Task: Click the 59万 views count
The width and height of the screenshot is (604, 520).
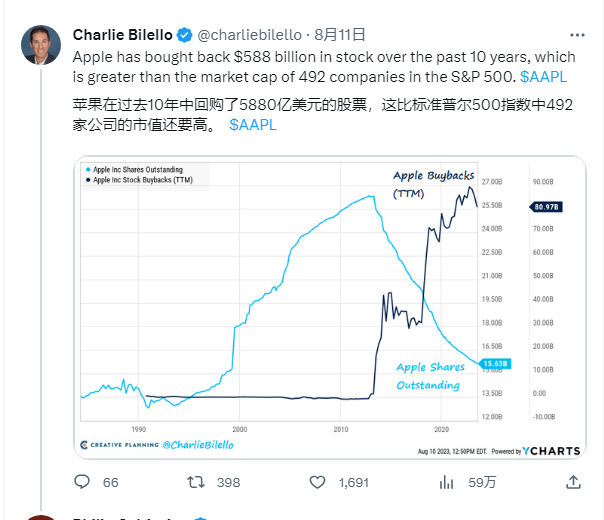Action: click(482, 482)
